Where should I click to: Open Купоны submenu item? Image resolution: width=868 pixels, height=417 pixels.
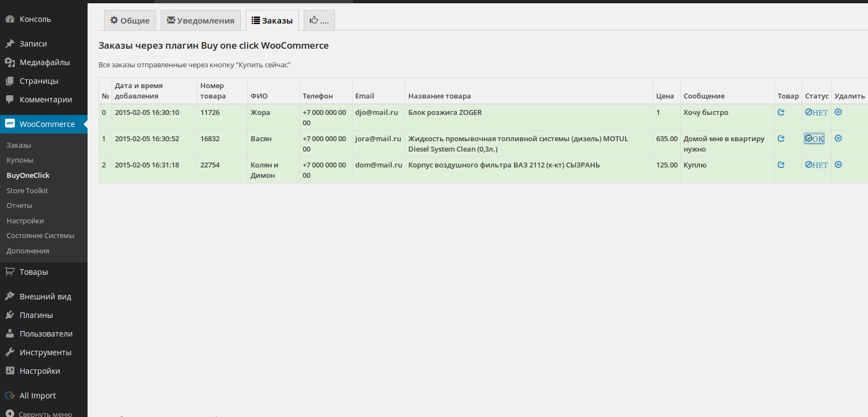[20, 160]
